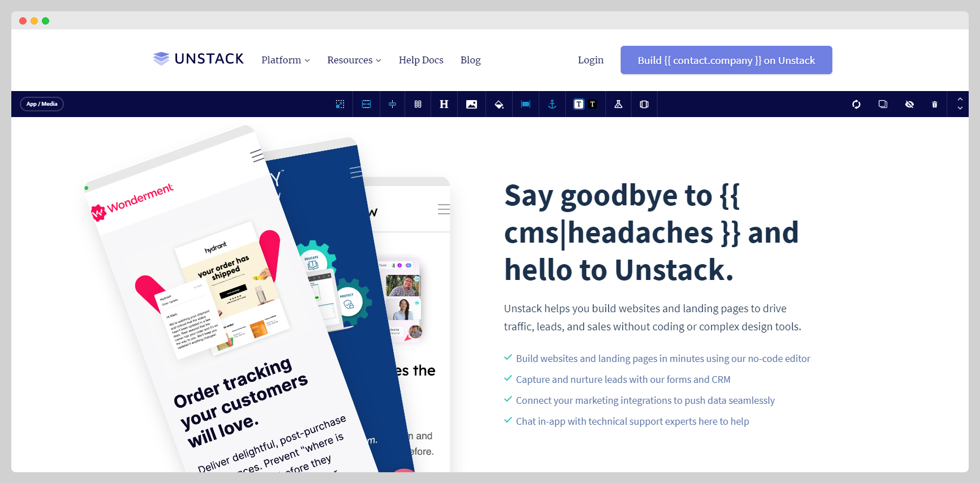
Task: Click Build on Unstack button
Action: pos(727,60)
